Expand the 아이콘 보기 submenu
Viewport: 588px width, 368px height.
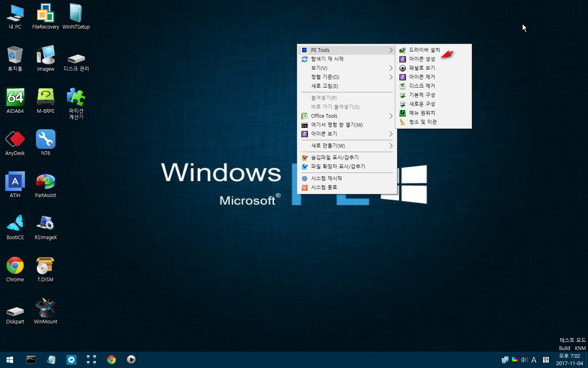[x=347, y=134]
